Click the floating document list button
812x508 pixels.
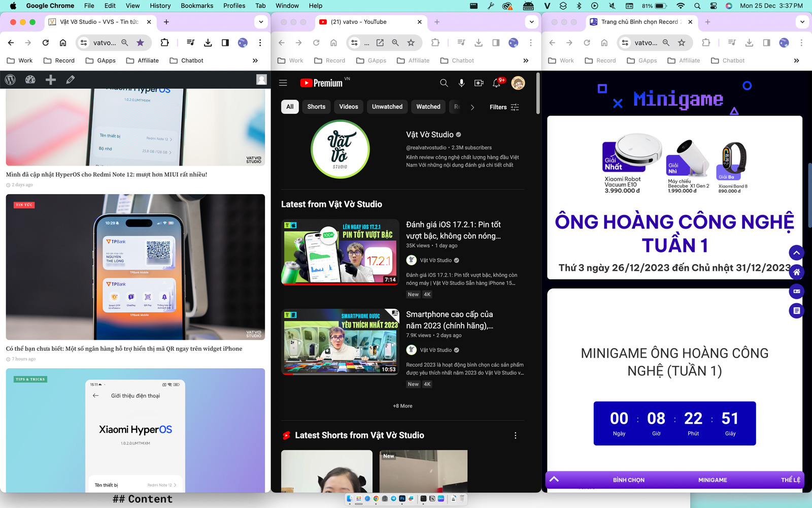(796, 310)
